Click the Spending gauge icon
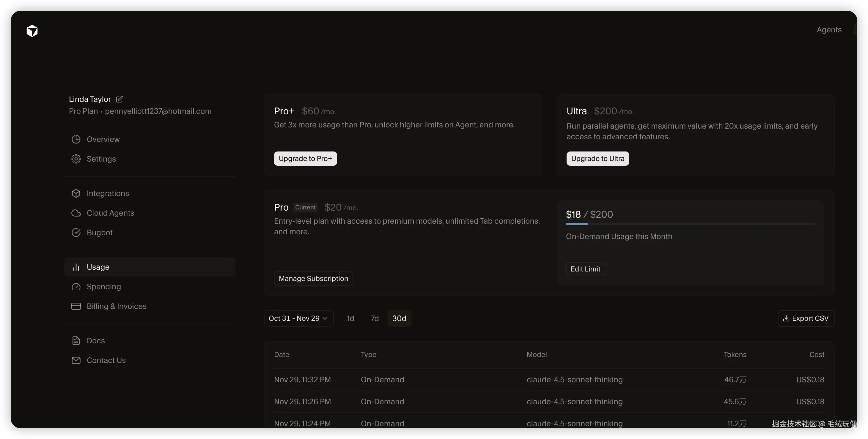The image size is (868, 439). (76, 287)
